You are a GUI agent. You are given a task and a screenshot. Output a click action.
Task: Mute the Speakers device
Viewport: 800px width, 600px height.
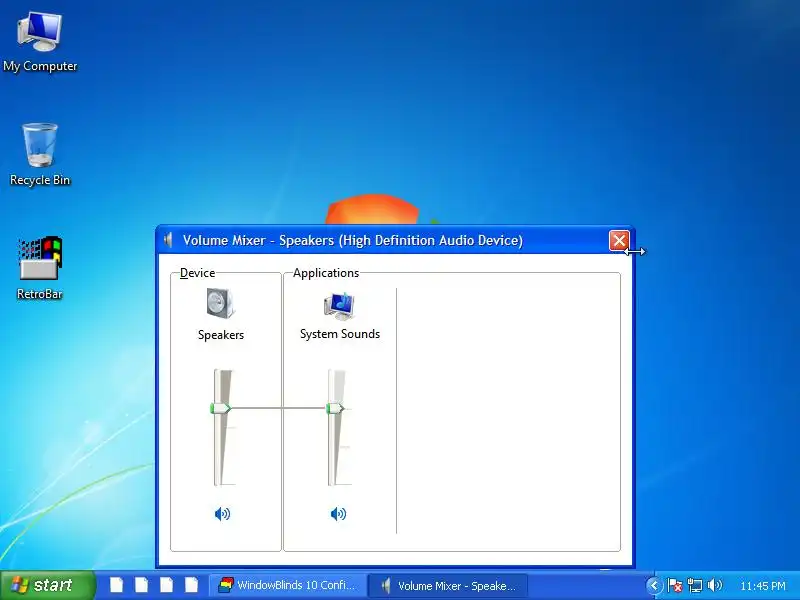point(222,514)
